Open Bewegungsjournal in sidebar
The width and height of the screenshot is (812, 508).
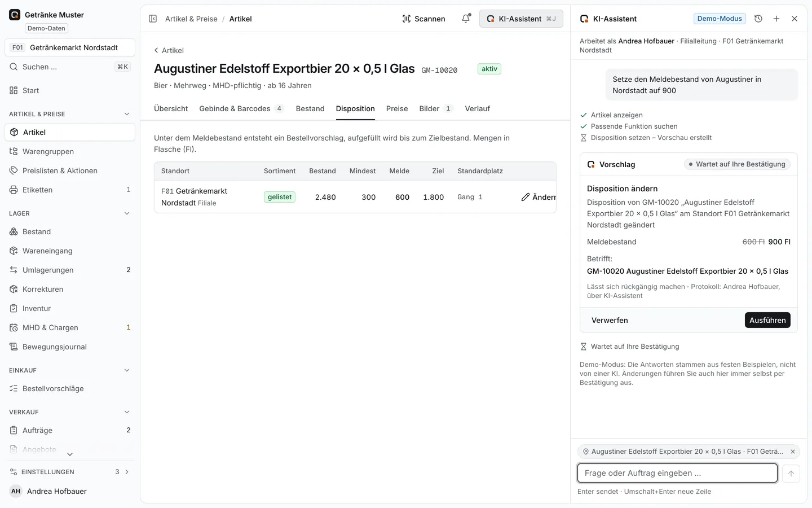pos(70,347)
